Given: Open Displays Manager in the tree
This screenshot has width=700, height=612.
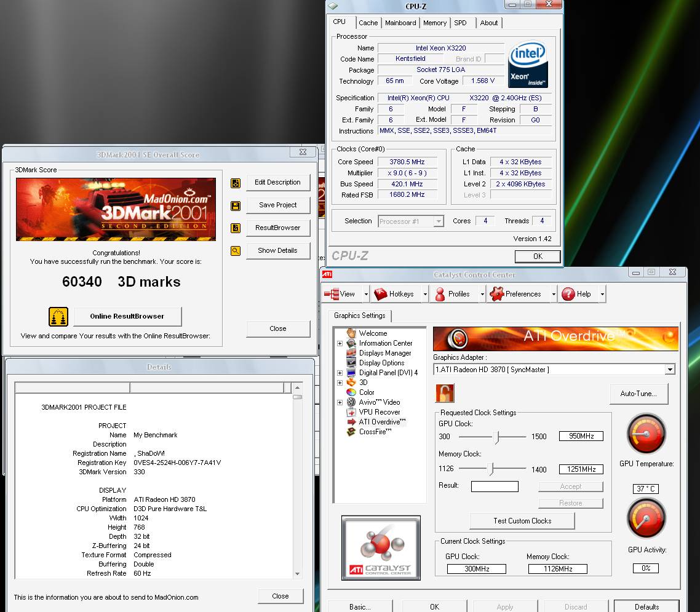Looking at the screenshot, I should [385, 353].
